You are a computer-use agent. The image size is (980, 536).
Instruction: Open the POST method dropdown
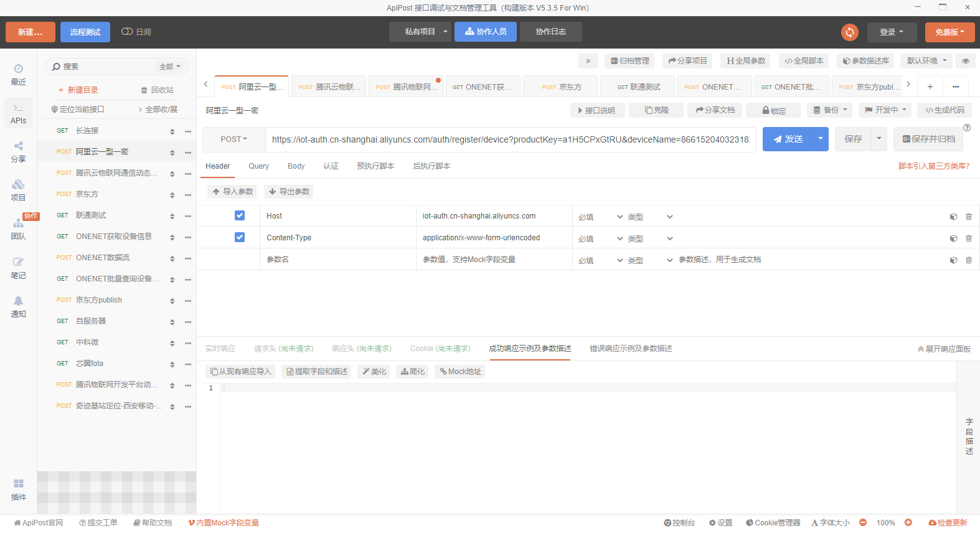click(x=234, y=139)
